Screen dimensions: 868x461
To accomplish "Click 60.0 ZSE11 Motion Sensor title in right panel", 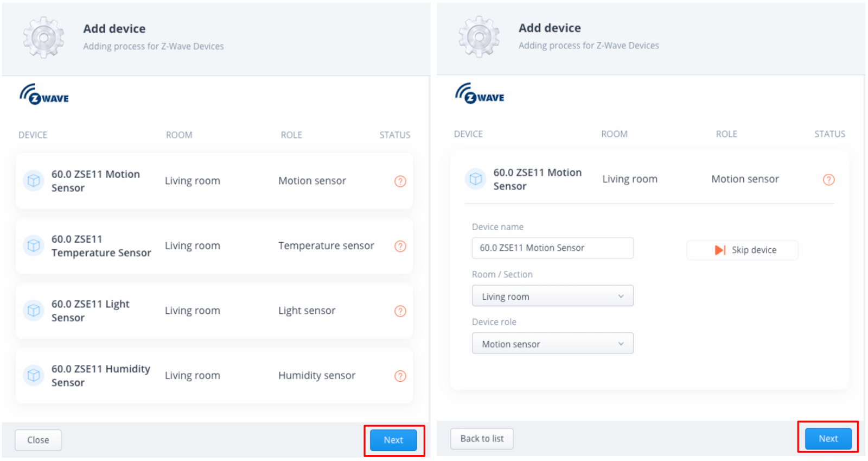I will point(537,179).
